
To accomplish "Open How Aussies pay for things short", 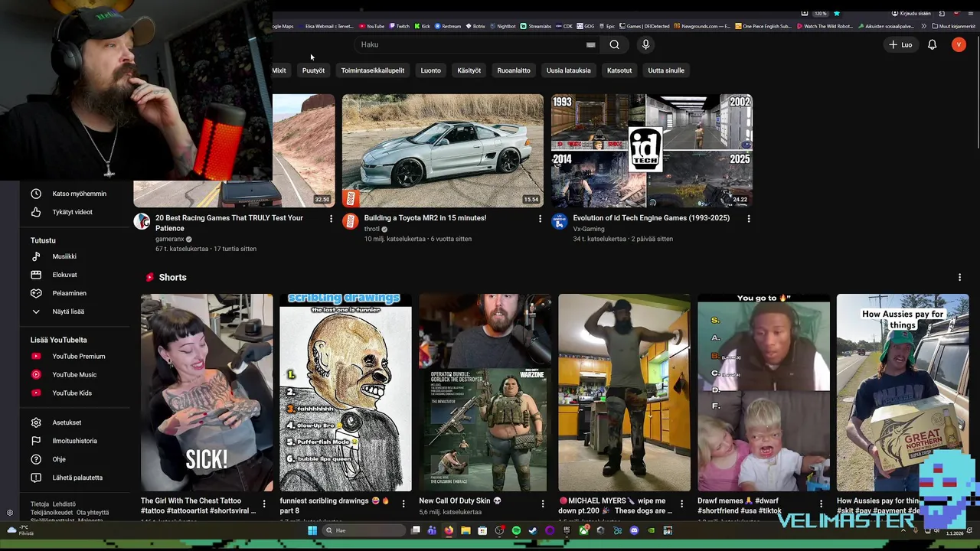I will (903, 393).
